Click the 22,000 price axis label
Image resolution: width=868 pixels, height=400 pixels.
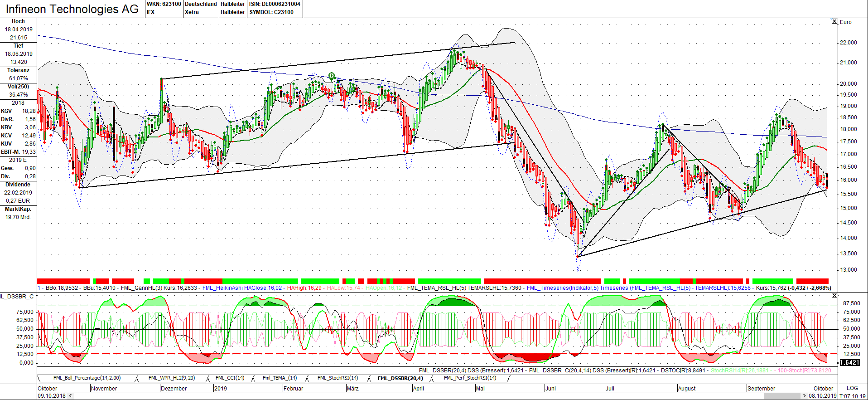point(849,43)
